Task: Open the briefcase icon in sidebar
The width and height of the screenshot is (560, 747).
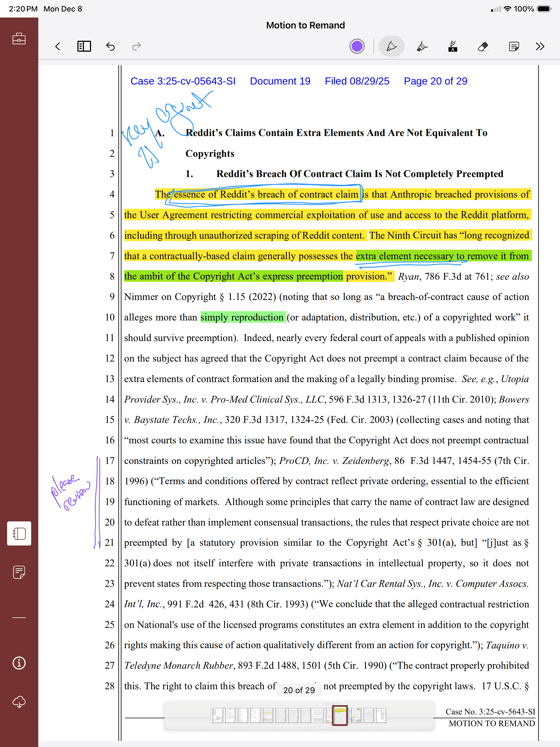Action: coord(19,39)
